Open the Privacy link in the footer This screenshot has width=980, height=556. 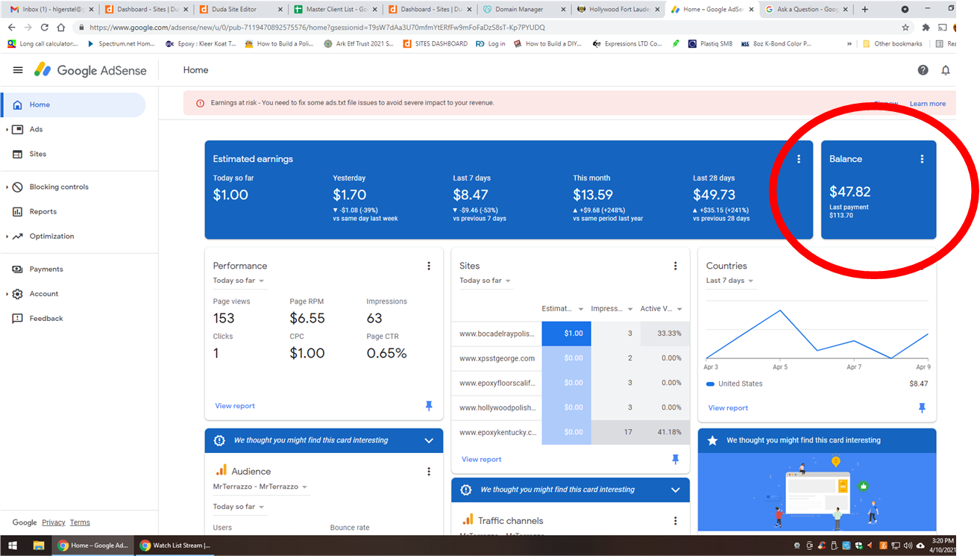[54, 523]
